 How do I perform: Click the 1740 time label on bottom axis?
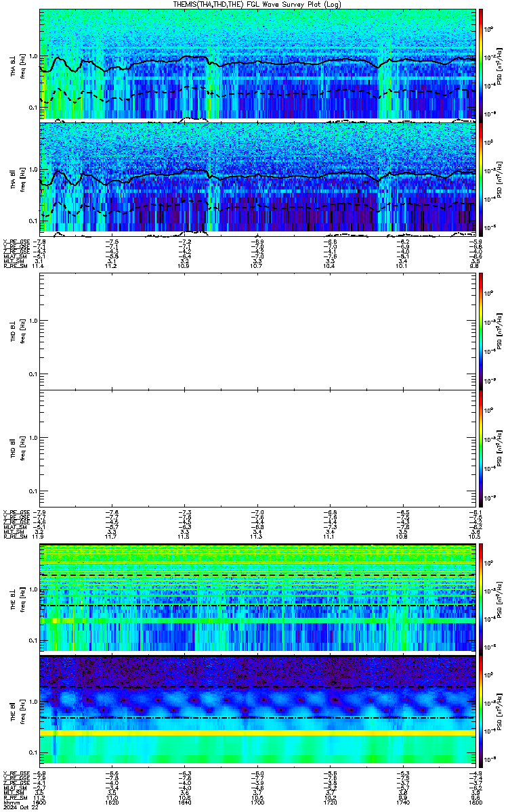[402, 801]
